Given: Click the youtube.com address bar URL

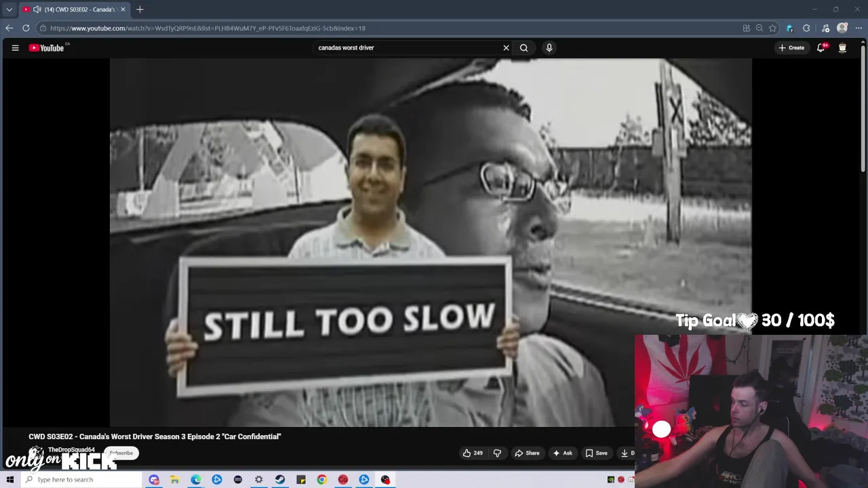Looking at the screenshot, I should coord(208,28).
